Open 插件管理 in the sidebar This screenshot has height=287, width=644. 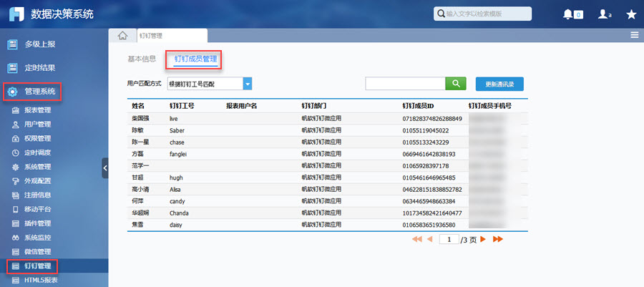(38, 223)
